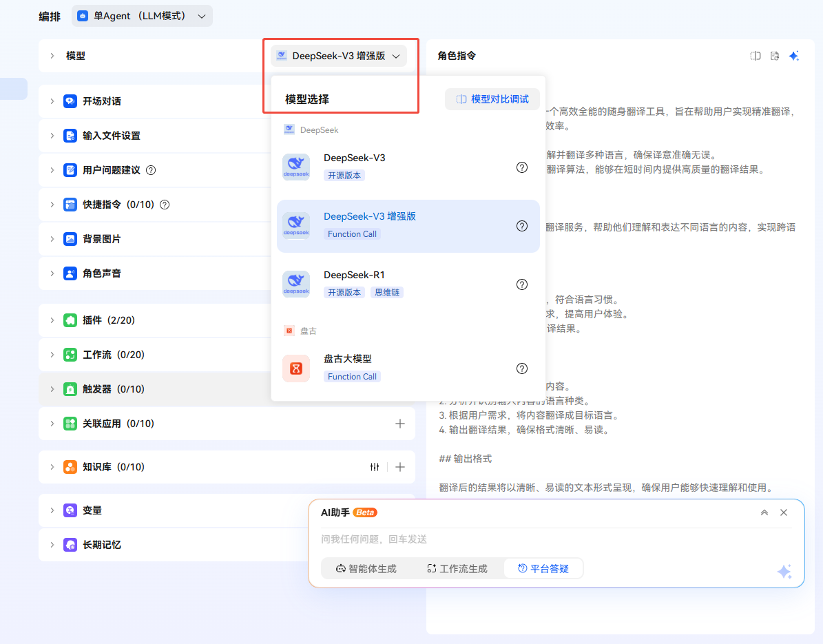This screenshot has height=644, width=823.
Task: Click the help icon beside DeepSeek-V3
Action: [522, 167]
